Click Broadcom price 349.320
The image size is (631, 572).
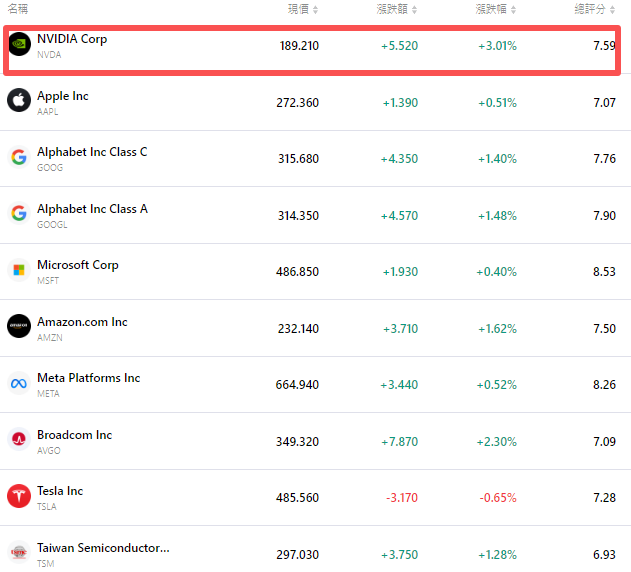[x=297, y=442]
